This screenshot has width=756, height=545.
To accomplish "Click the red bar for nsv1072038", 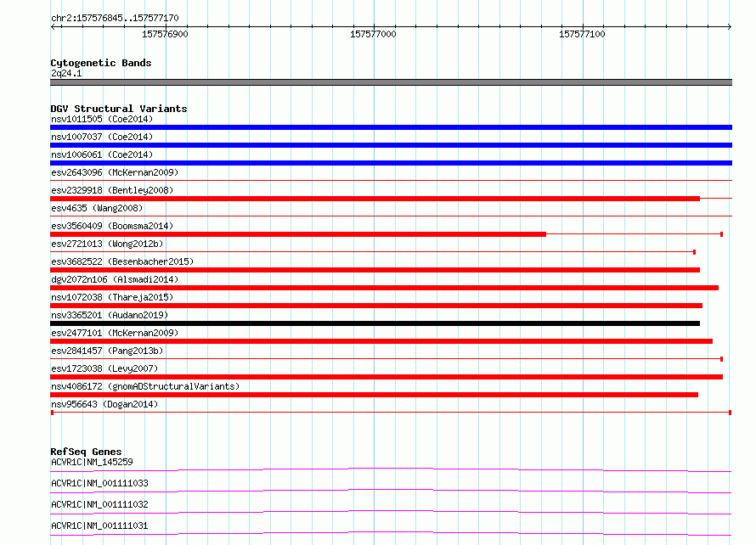I will pyautogui.click(x=376, y=306).
